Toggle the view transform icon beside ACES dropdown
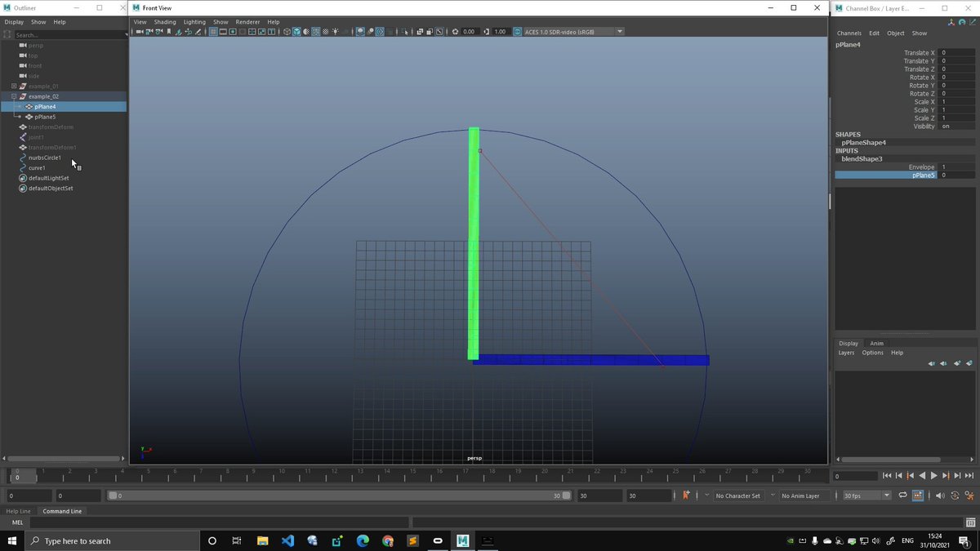Viewport: 980px width, 551px height. (x=518, y=31)
